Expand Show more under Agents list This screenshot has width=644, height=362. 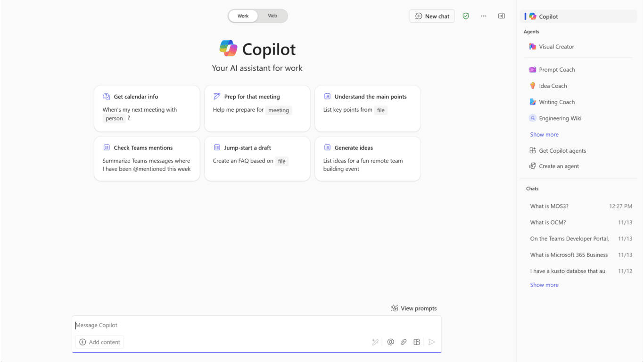(544, 134)
